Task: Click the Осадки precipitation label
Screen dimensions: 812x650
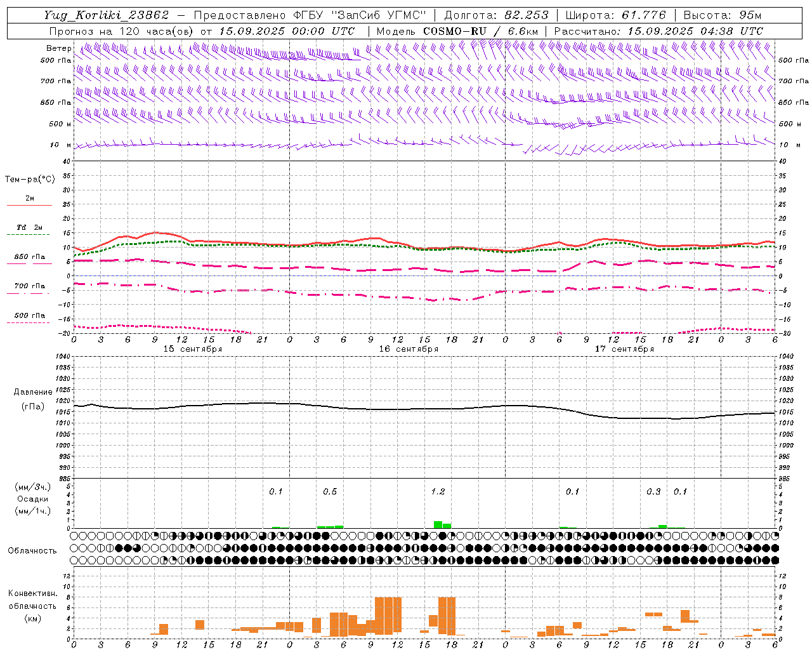Action: pyautogui.click(x=34, y=499)
